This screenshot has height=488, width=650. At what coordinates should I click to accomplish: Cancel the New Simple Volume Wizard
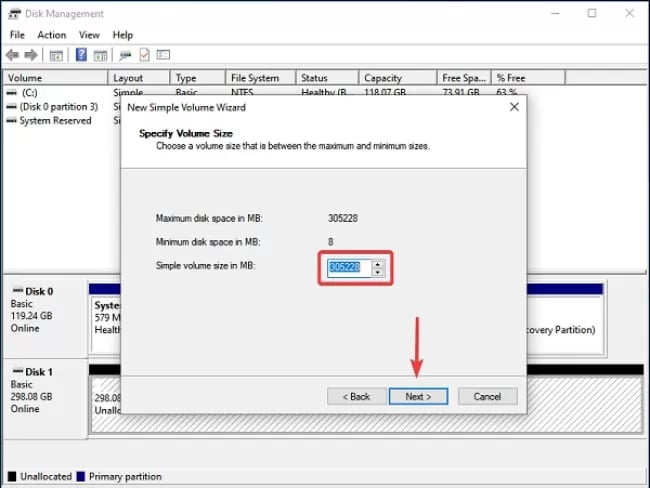488,396
